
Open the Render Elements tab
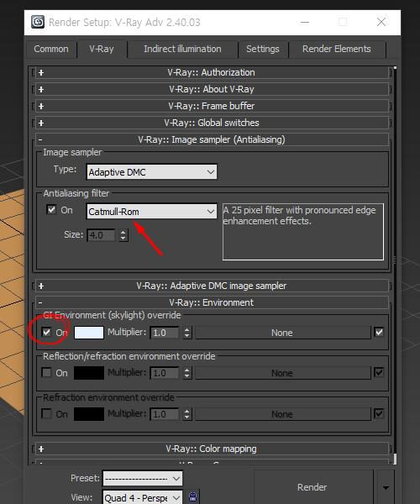pyautogui.click(x=337, y=50)
